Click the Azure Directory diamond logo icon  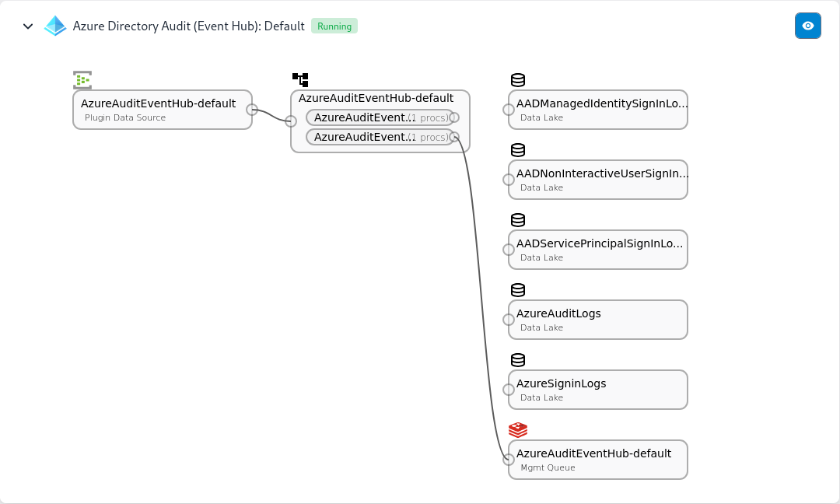coord(55,26)
